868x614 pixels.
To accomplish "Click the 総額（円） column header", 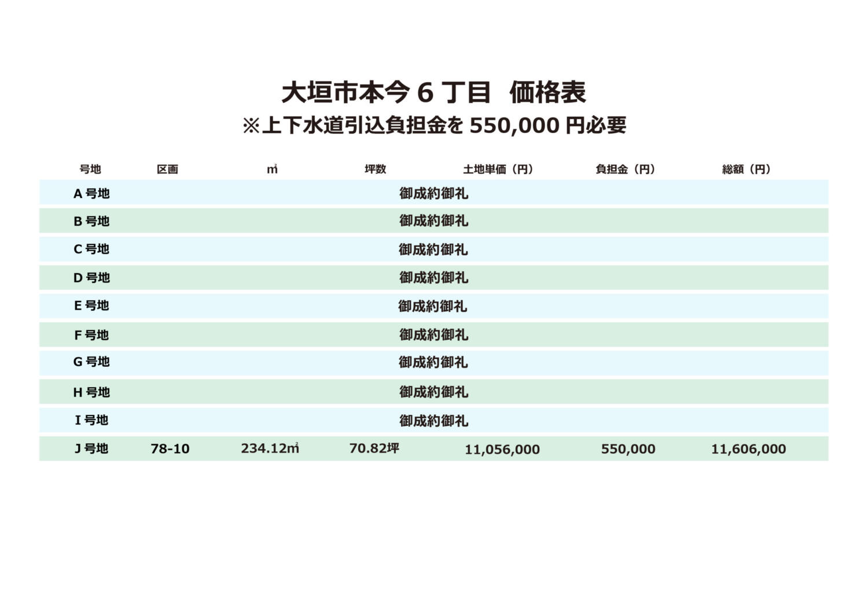I will click(x=746, y=169).
